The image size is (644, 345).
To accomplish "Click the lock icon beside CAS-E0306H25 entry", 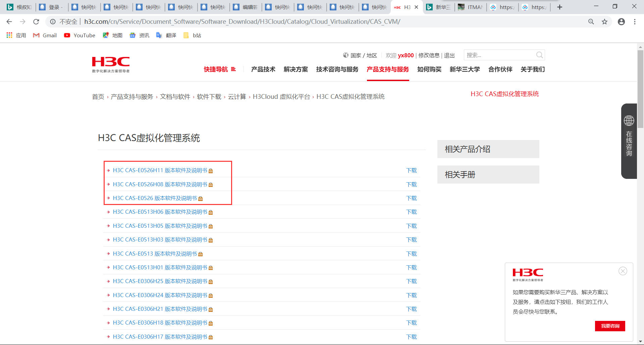I will pyautogui.click(x=211, y=282).
